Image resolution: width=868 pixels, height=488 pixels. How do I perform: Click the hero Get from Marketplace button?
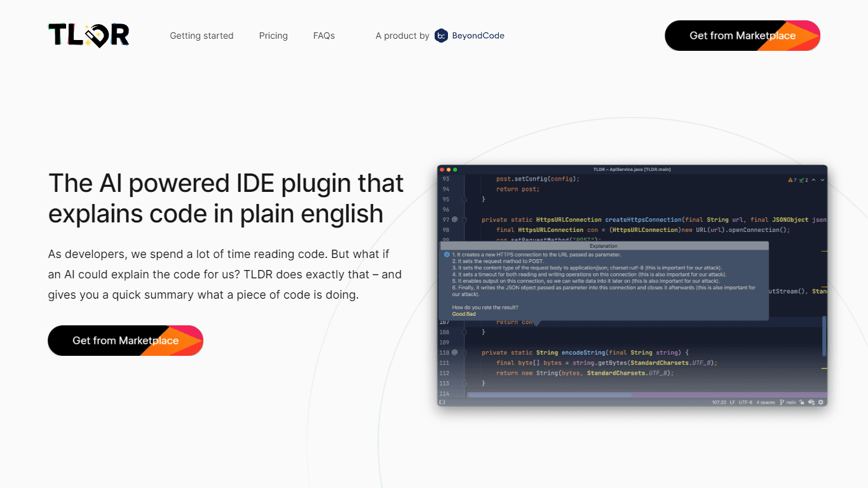point(125,341)
